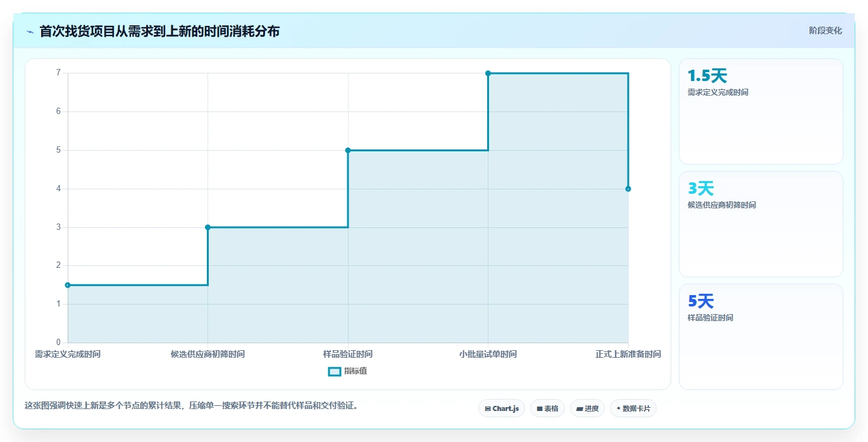Click the 数据卡片 tag button

(633, 408)
